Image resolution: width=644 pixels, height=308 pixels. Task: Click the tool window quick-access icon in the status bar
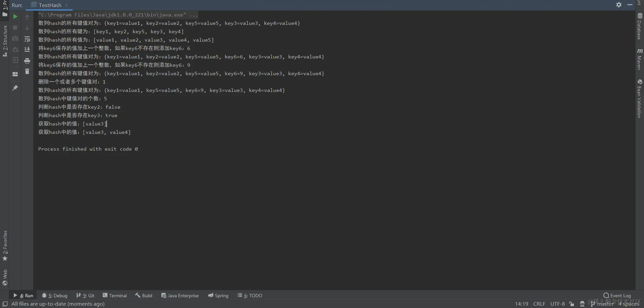(x=5, y=304)
